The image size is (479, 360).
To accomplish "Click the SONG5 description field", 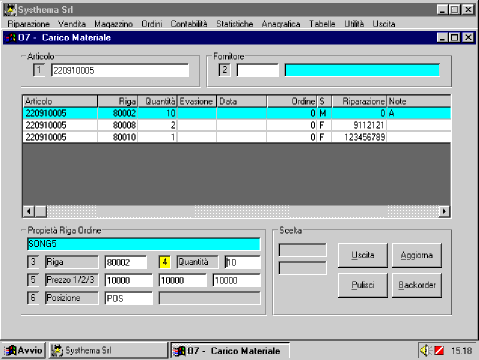I will [143, 244].
